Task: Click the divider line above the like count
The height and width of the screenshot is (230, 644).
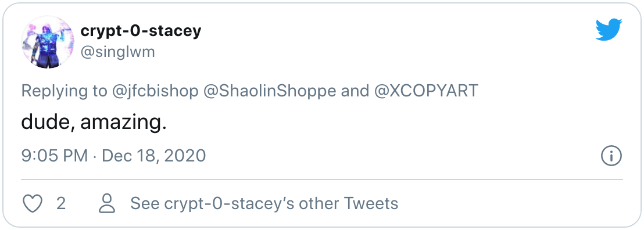Action: 322,179
